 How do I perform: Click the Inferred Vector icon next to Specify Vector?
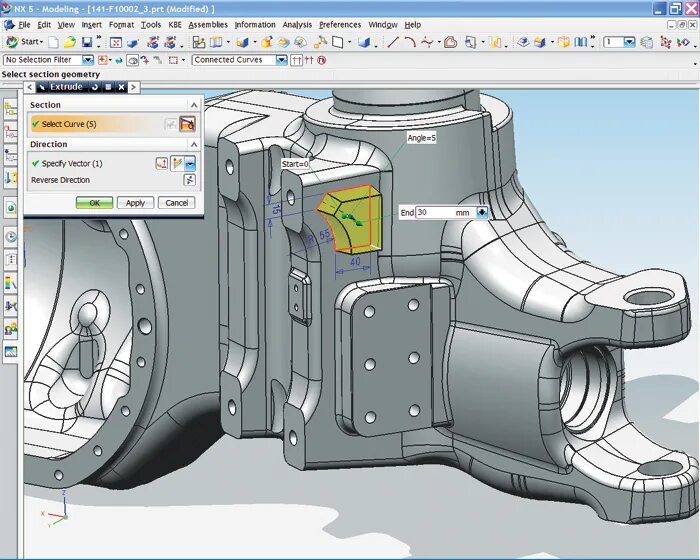click(x=178, y=164)
